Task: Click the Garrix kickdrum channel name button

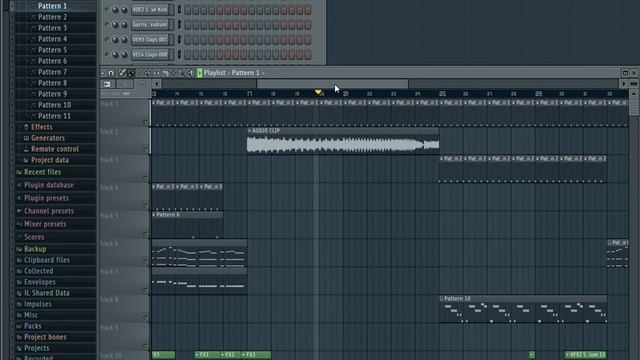Action: 150,24
